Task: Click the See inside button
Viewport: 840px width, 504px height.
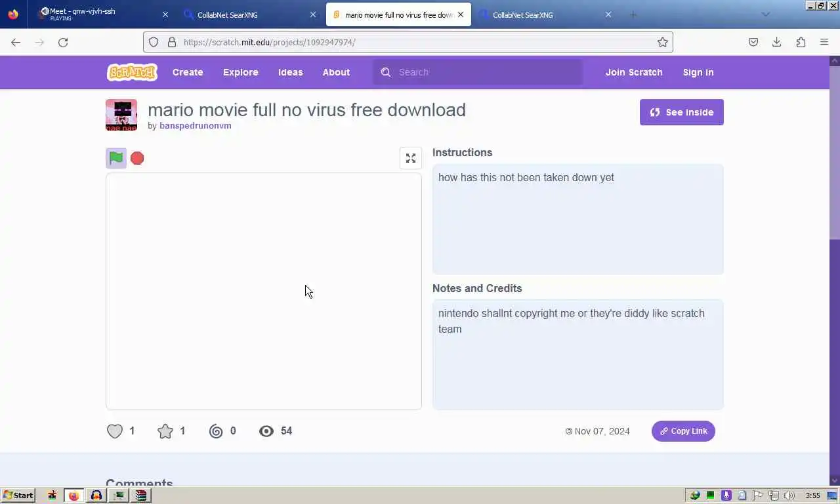Action: [x=682, y=112]
